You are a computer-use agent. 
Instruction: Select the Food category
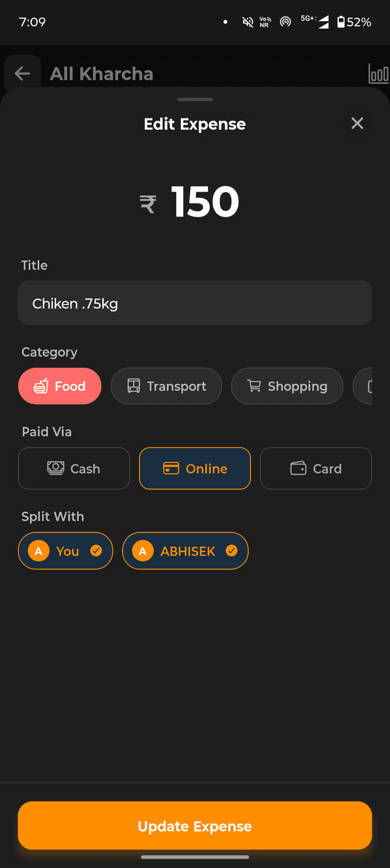[60, 386]
